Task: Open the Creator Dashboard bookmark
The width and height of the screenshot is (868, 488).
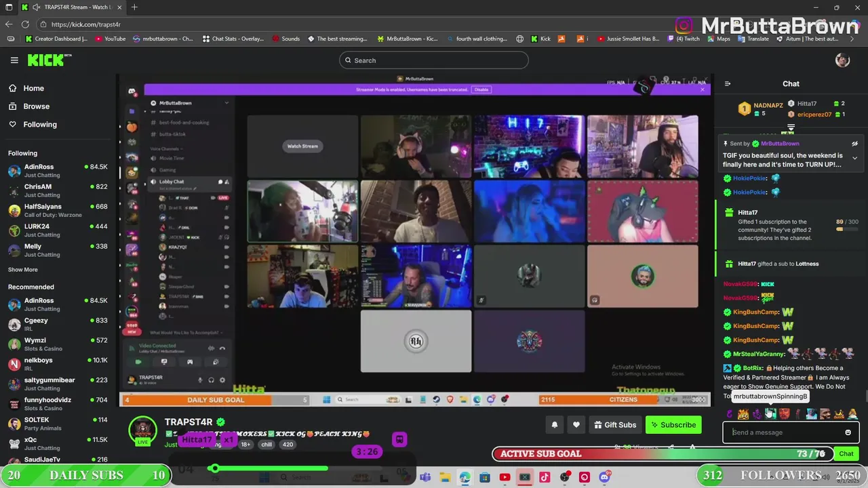Action: point(56,39)
